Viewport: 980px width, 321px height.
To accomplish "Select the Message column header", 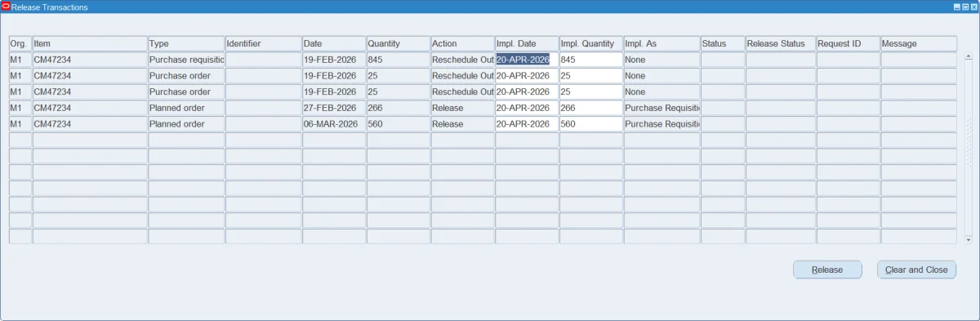I will click(919, 43).
